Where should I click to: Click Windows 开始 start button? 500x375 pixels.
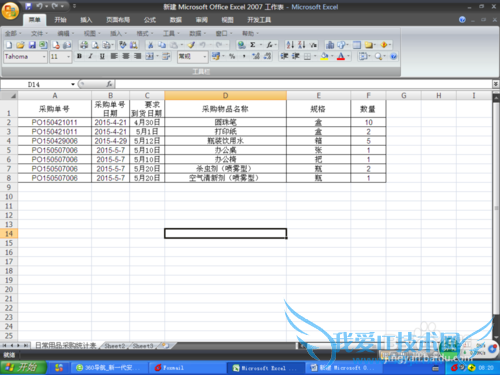[x=23, y=368]
